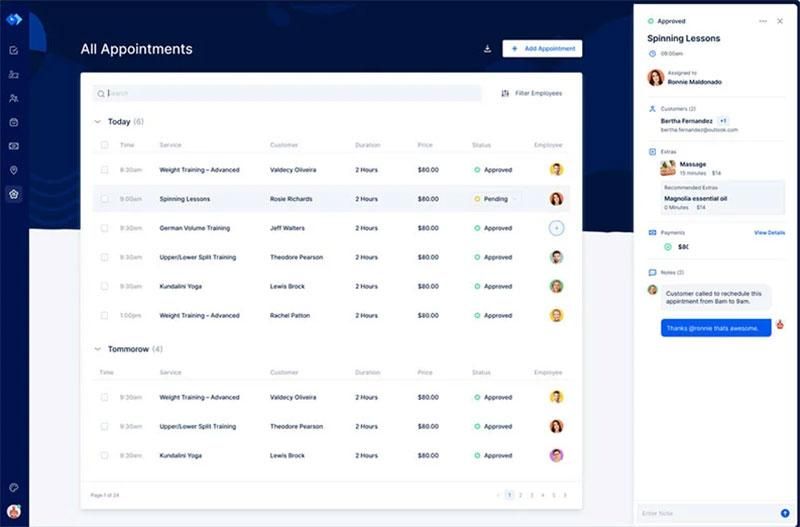Viewport: 800px width, 527px height.
Task: Click the Add Appointment button
Action: point(542,49)
